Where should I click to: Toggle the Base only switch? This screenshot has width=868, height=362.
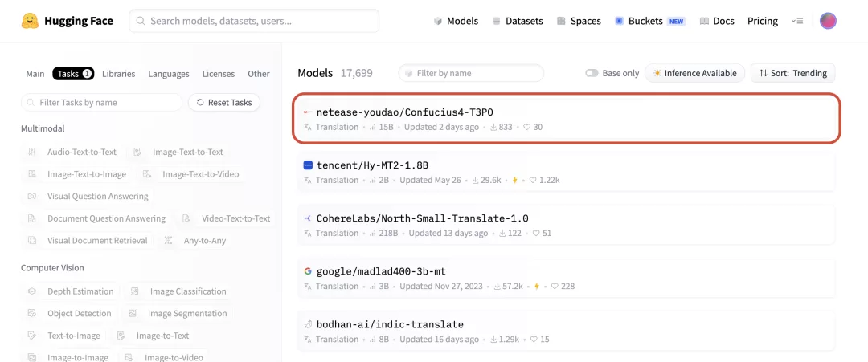coord(592,73)
